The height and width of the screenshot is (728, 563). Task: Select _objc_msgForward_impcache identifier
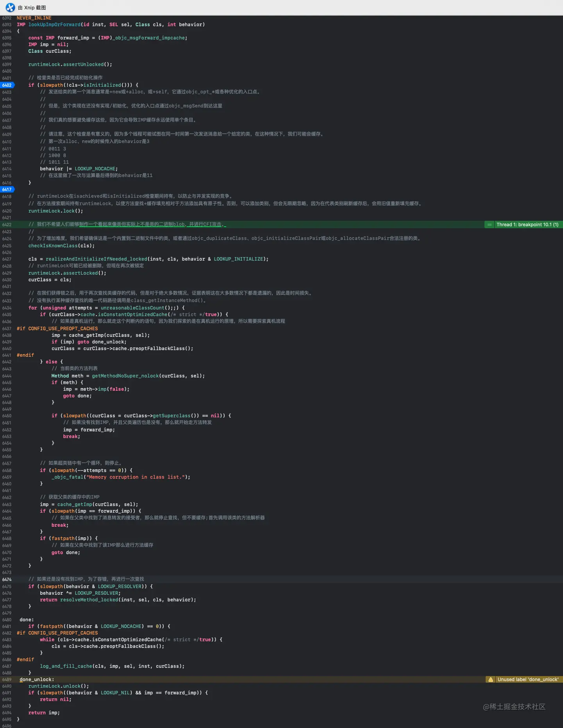[148, 38]
